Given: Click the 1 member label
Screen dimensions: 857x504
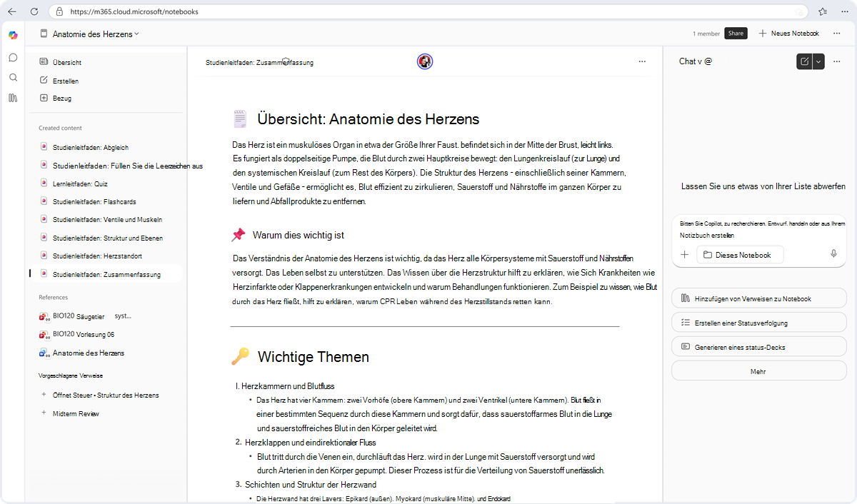Looking at the screenshot, I should coord(706,34).
